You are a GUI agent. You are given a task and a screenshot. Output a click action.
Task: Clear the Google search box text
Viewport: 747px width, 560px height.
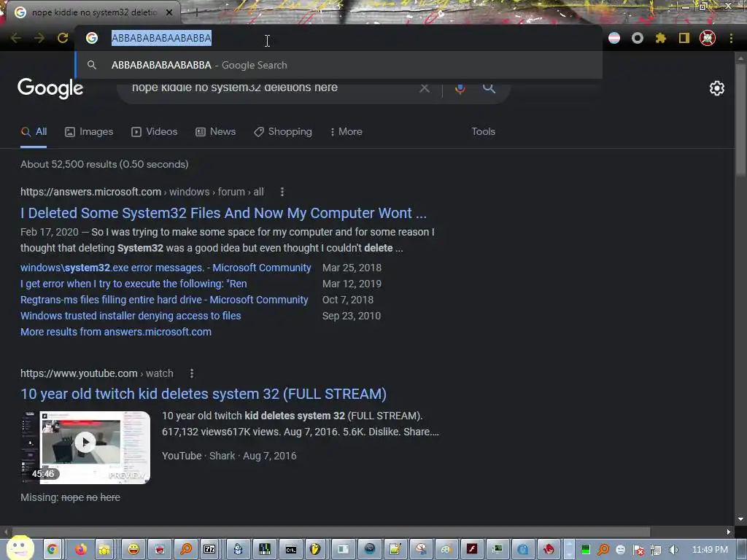[x=425, y=88]
